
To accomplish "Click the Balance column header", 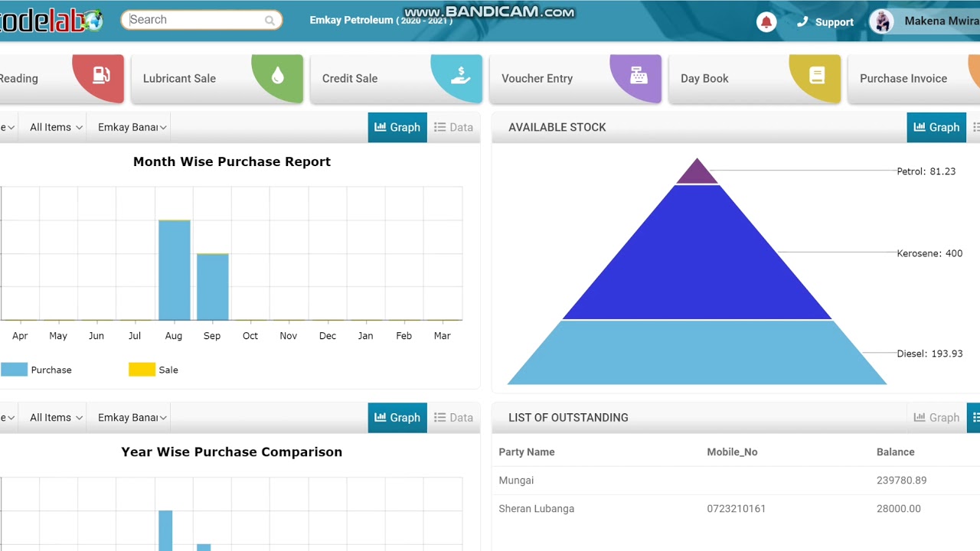I will pos(896,452).
